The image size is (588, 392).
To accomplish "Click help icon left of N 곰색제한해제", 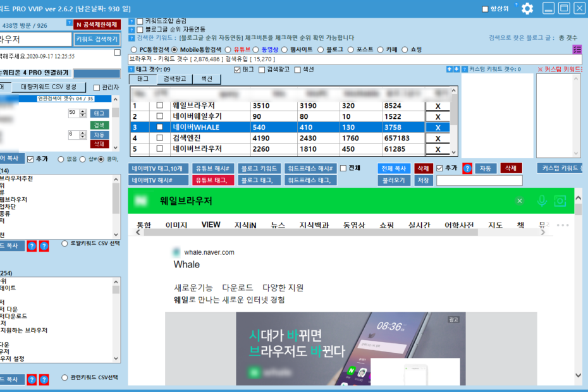I will [69, 23].
